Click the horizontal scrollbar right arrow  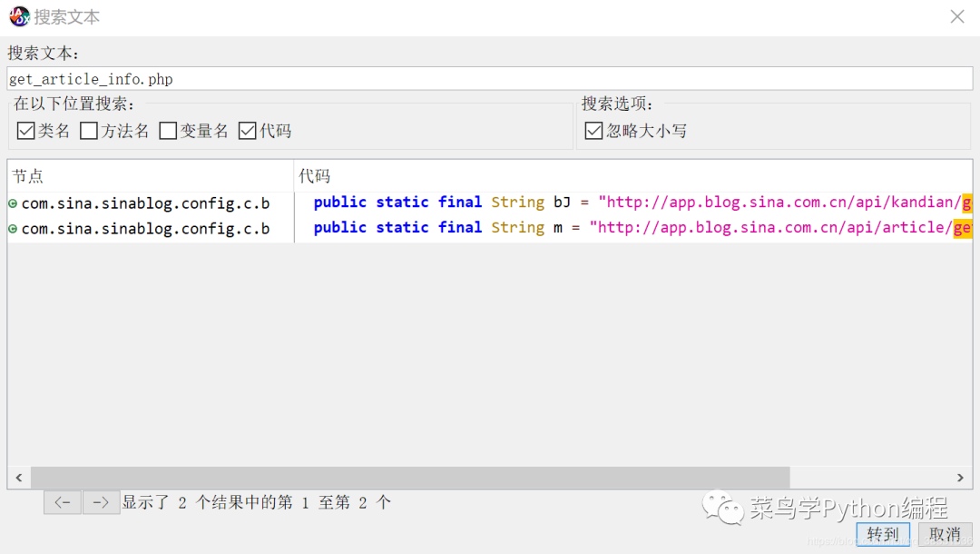pos(961,478)
